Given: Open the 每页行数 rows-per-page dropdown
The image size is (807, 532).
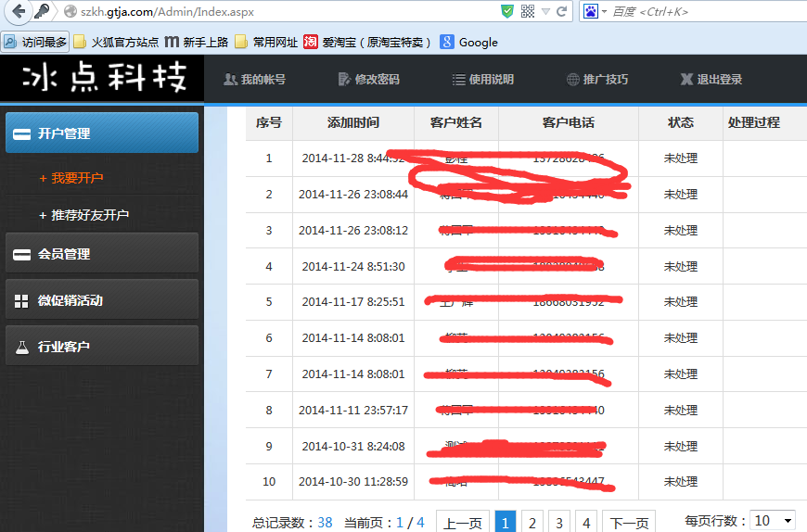Looking at the screenshot, I should click(x=773, y=521).
